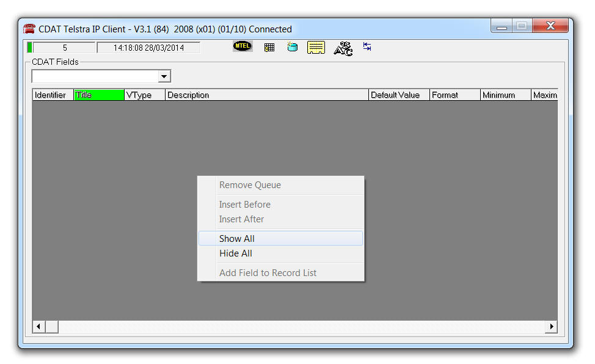The height and width of the screenshot is (364, 595).
Task: Click the Default Value column header
Action: click(x=398, y=95)
